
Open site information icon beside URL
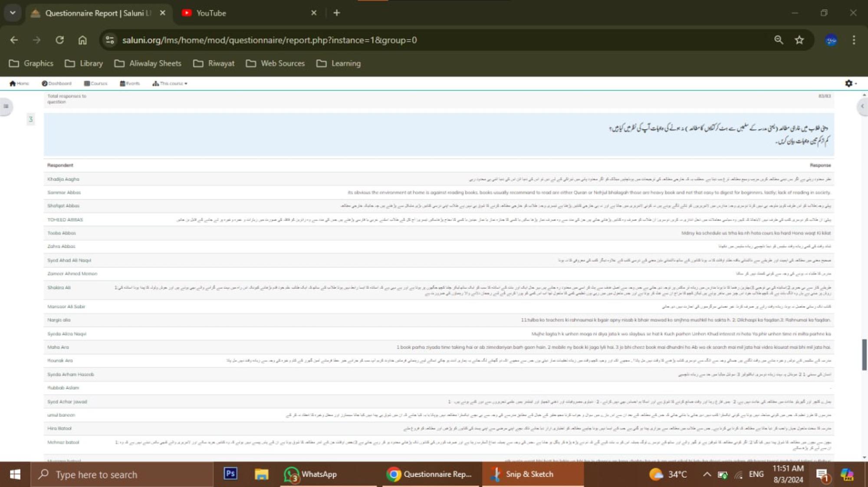coord(110,40)
